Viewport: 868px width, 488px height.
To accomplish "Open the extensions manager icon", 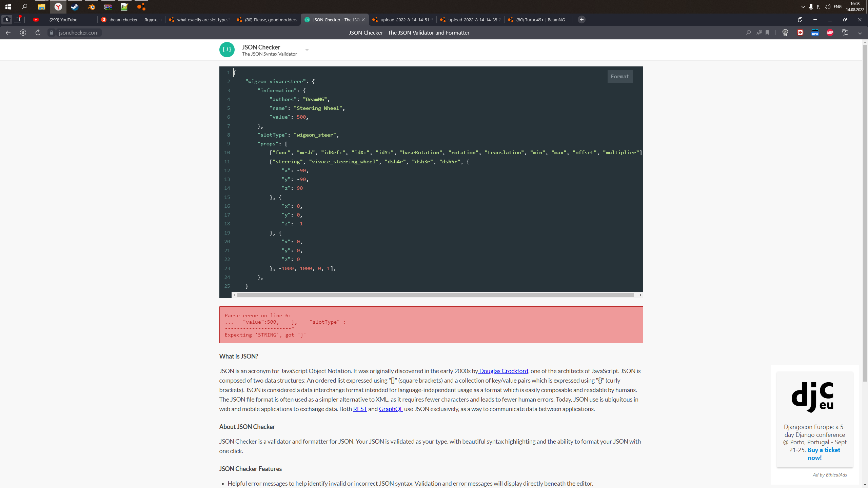I will [845, 33].
